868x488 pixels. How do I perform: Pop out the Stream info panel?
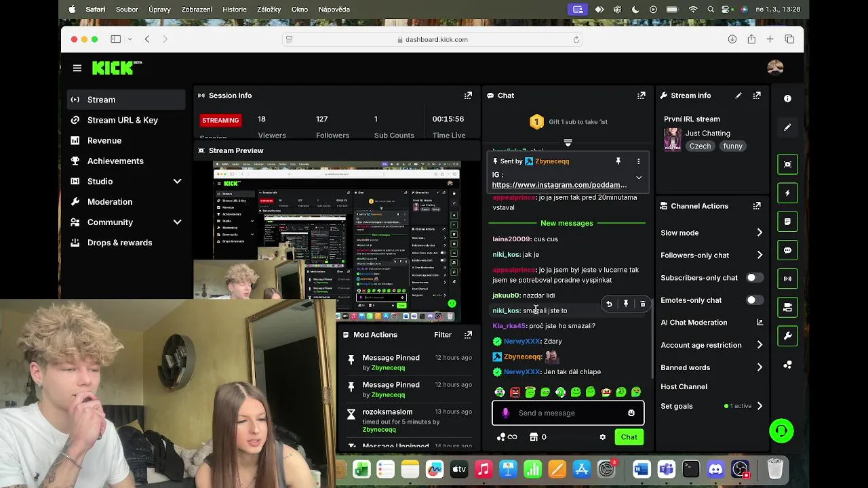point(757,96)
